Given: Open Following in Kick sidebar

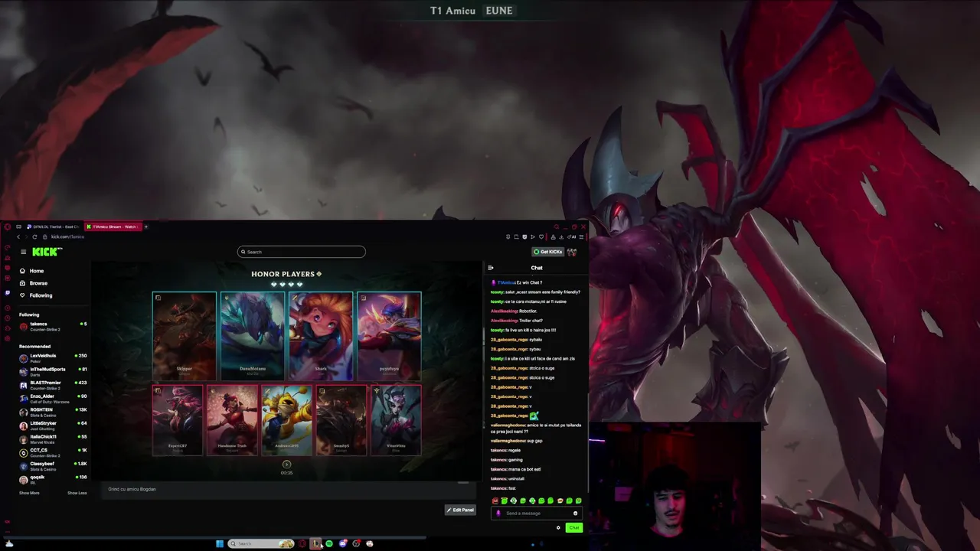Looking at the screenshot, I should pyautogui.click(x=36, y=295).
